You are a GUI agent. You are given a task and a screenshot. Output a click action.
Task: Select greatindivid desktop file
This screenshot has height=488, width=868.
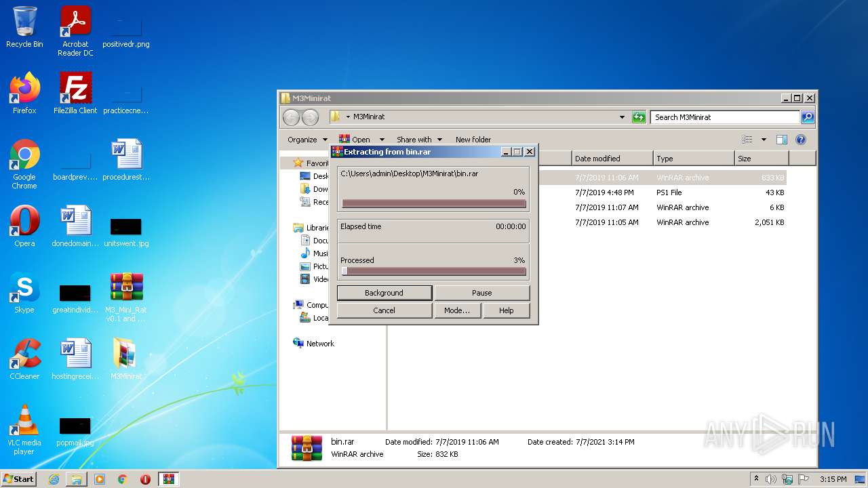(x=75, y=298)
